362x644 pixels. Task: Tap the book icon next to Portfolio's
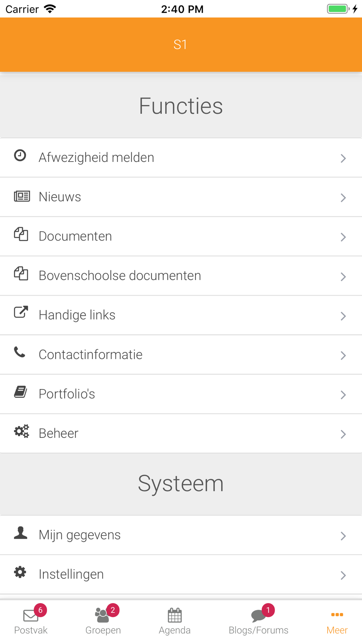pos(21,392)
